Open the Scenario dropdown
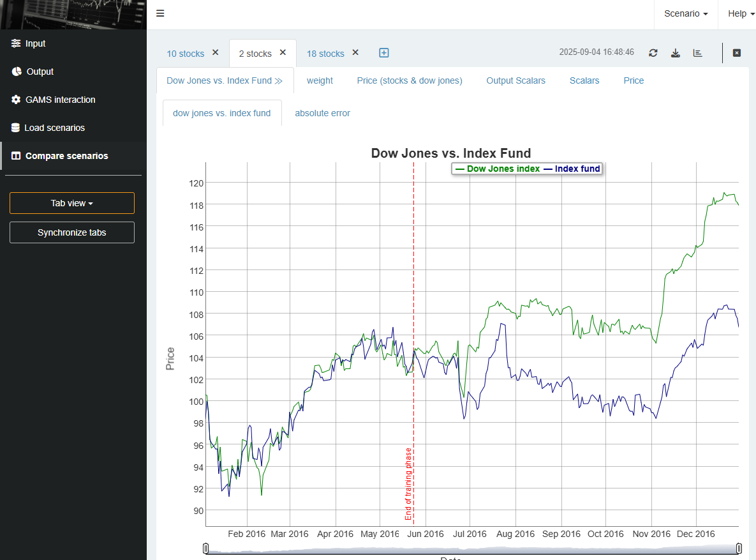 pos(685,13)
